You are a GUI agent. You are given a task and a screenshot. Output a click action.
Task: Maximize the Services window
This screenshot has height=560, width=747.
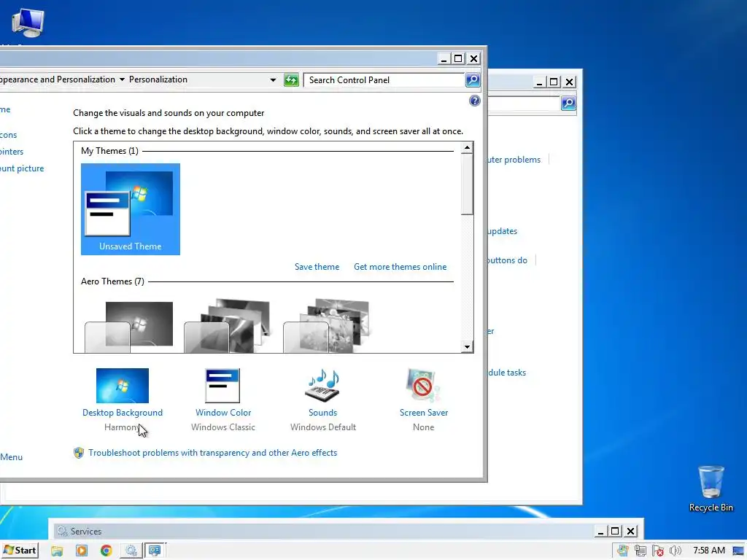pyautogui.click(x=615, y=531)
